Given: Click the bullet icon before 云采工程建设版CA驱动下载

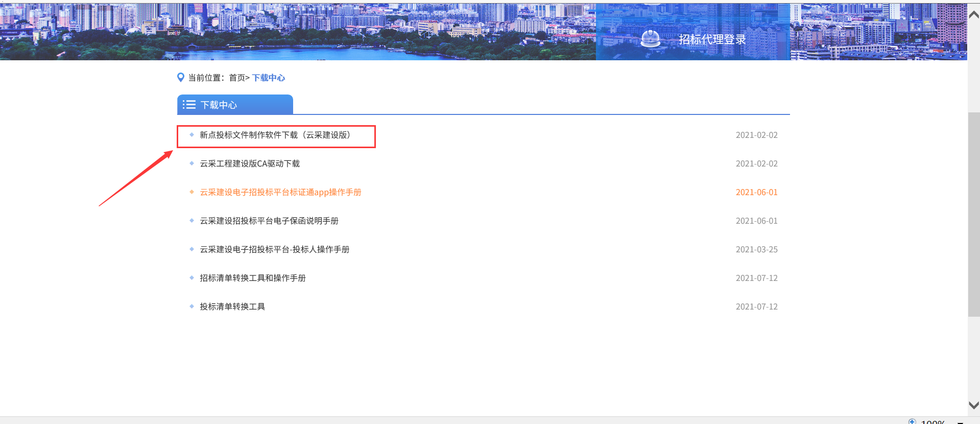Looking at the screenshot, I should pyautogui.click(x=192, y=163).
